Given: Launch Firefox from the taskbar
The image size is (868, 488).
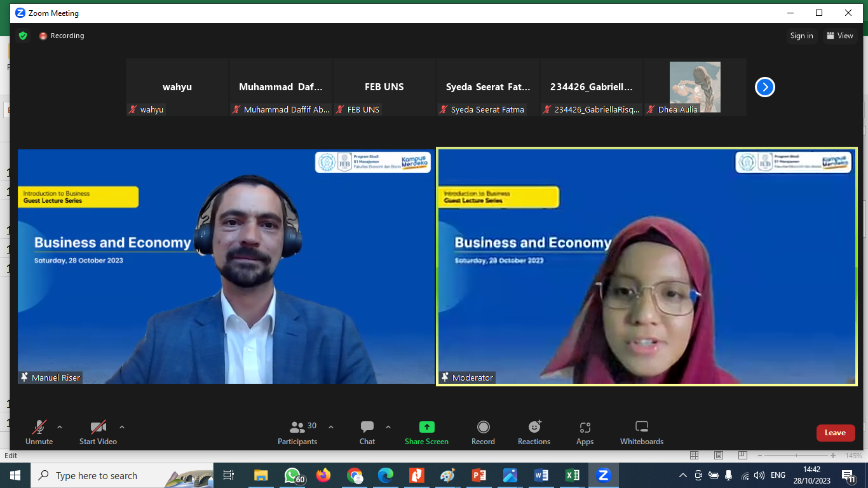Looking at the screenshot, I should point(323,475).
